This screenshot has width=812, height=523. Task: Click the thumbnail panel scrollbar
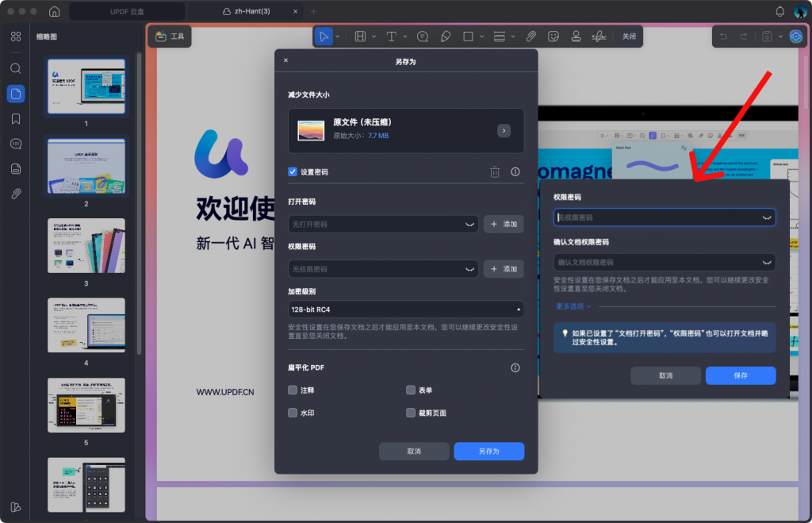point(140,203)
